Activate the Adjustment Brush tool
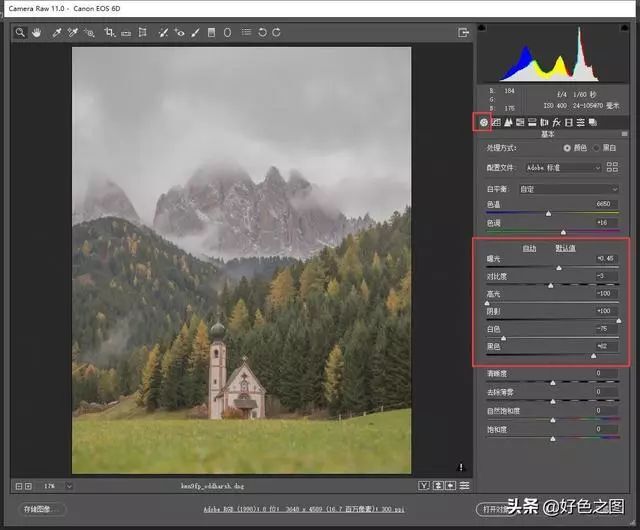The height and width of the screenshot is (530, 640). 194,33
